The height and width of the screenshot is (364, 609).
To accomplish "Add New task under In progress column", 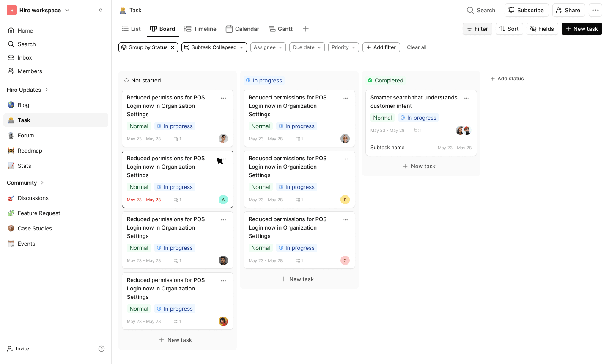I will 297,279.
